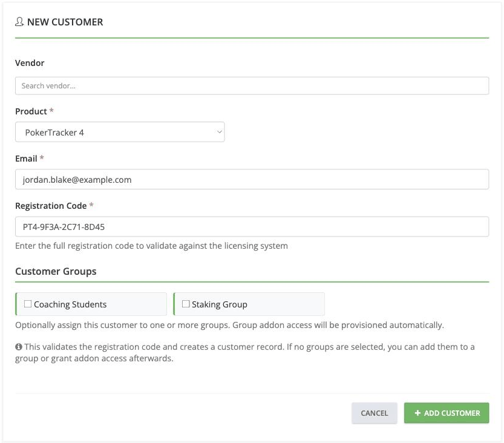Click the Vendor label
Viewport: 504px width, 443px height.
(x=30, y=63)
